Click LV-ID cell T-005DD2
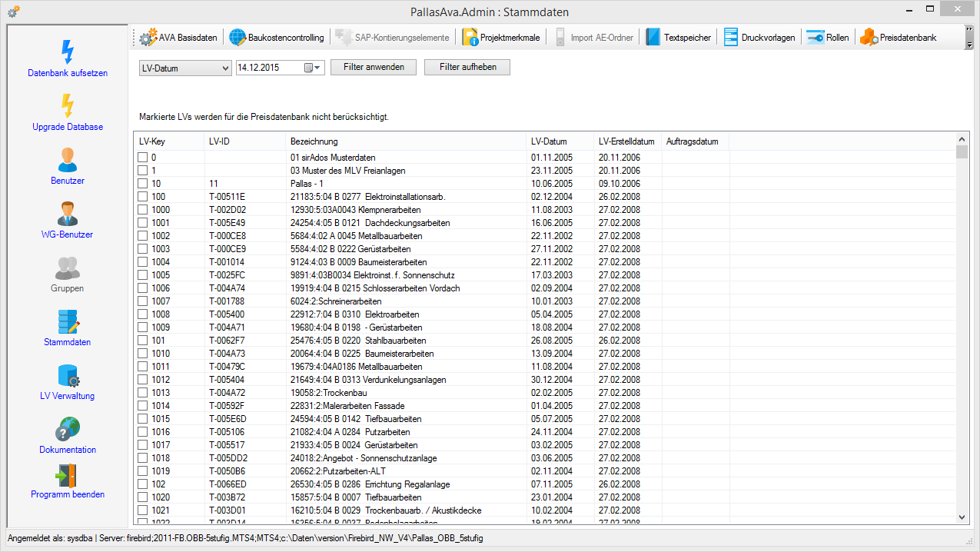 point(228,458)
